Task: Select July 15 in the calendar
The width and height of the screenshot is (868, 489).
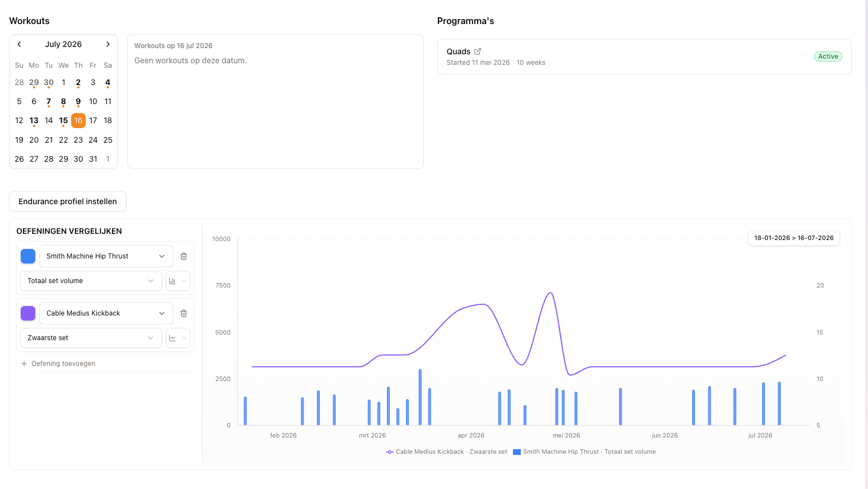Action: pos(63,120)
